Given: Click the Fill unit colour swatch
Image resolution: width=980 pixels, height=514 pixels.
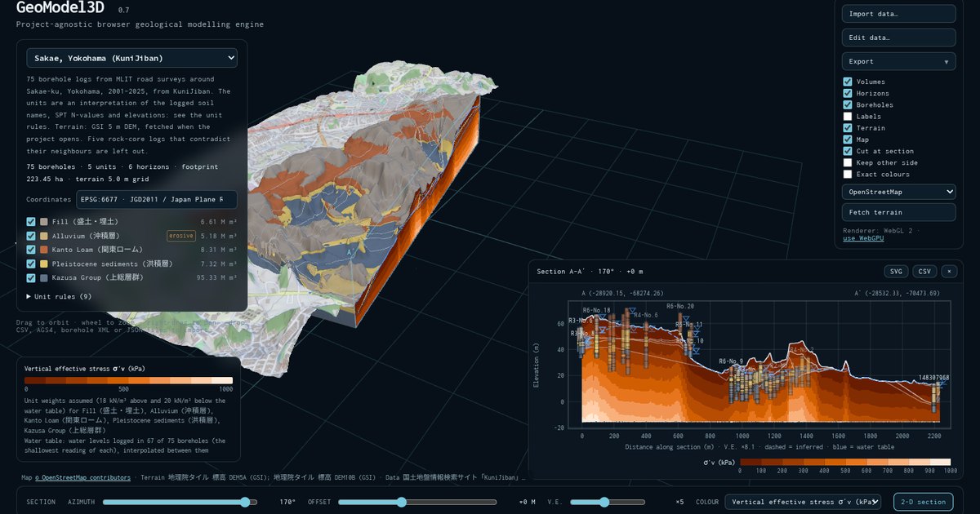Looking at the screenshot, I should 44,221.
